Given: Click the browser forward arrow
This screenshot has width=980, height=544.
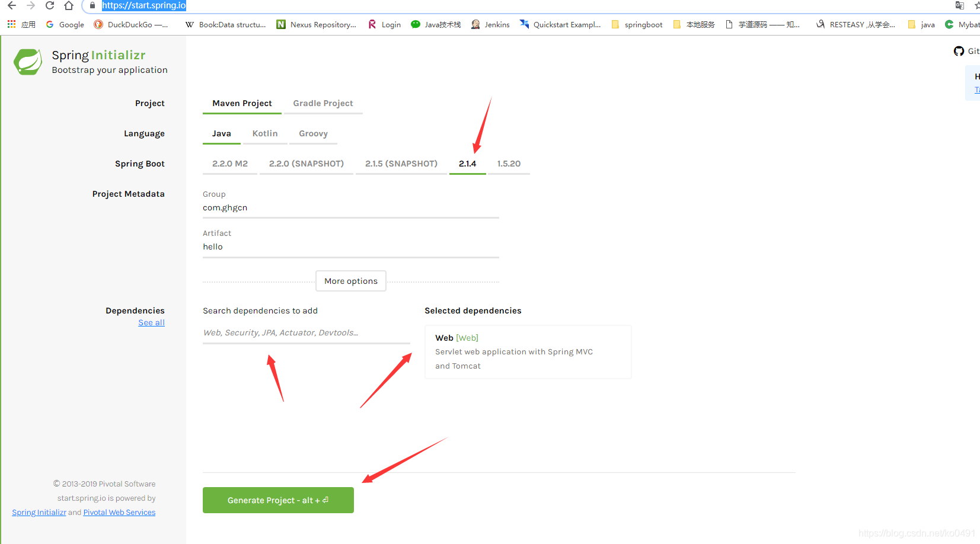Looking at the screenshot, I should pyautogui.click(x=31, y=5).
